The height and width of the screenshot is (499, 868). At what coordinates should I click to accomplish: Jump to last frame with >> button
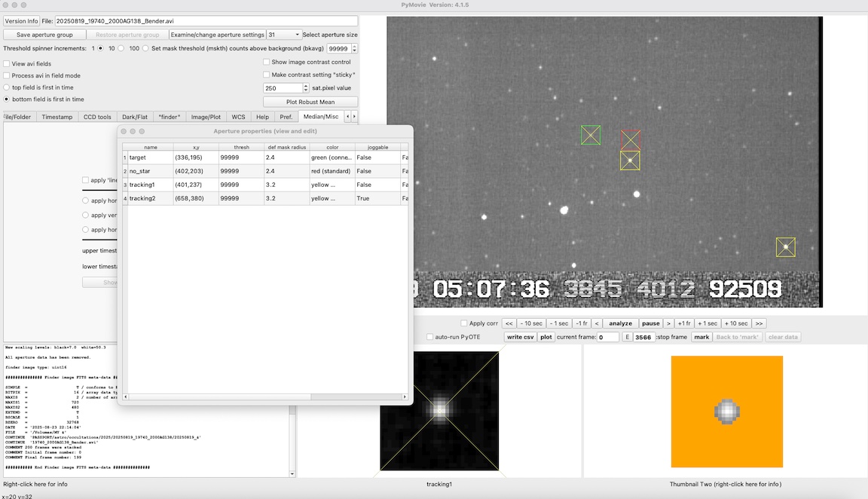tap(759, 323)
